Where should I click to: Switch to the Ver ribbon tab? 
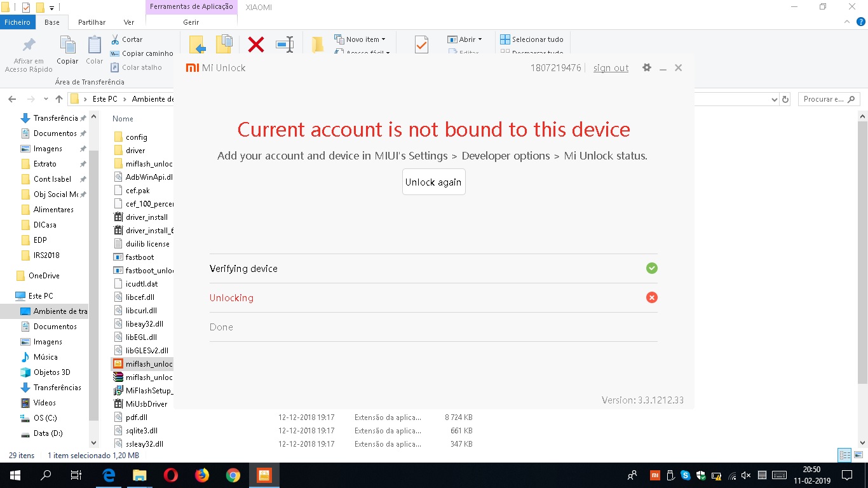129,22
